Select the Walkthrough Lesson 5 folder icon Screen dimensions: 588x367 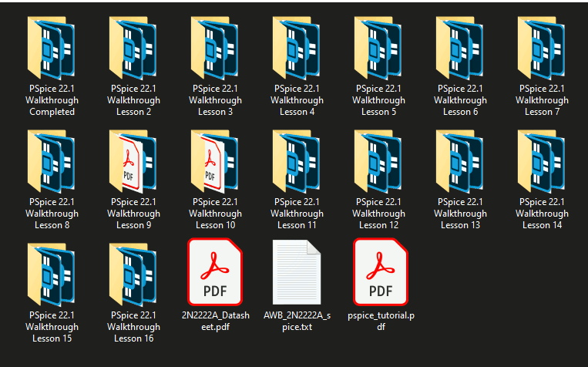click(x=378, y=48)
